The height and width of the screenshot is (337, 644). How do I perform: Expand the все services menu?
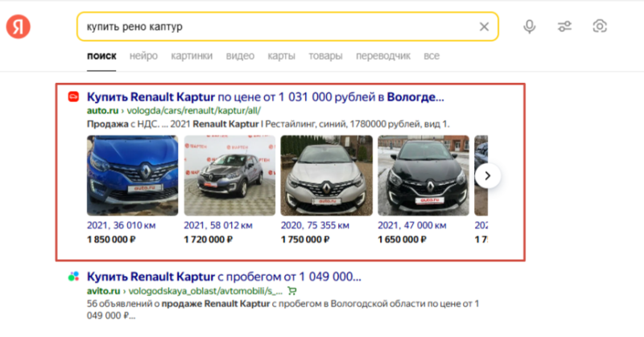(x=431, y=56)
